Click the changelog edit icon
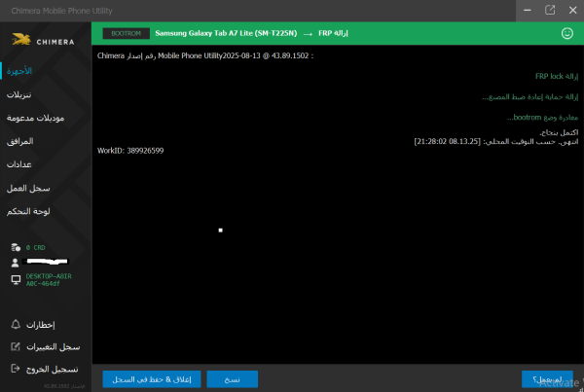This screenshot has height=392, width=584. point(16,346)
